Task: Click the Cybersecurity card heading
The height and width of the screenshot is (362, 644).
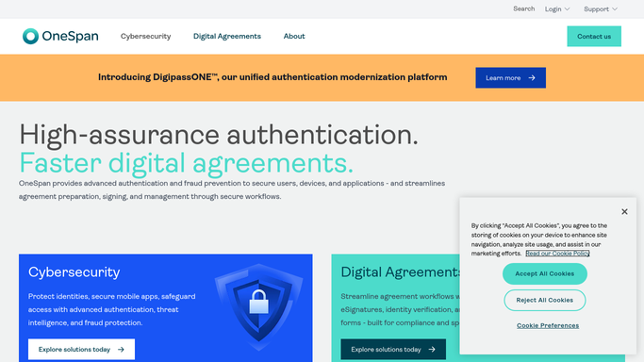Action: click(74, 272)
